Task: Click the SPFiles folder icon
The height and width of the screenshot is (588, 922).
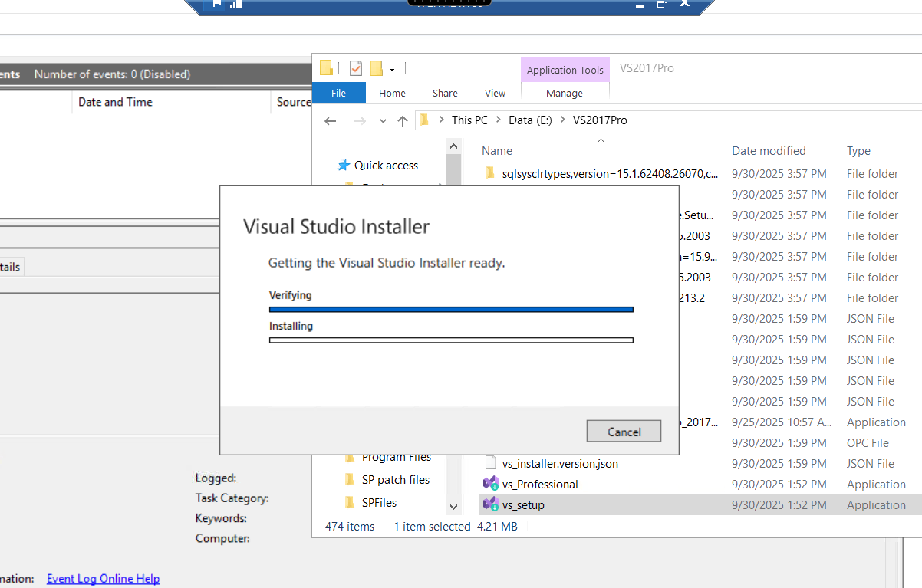Action: 349,503
